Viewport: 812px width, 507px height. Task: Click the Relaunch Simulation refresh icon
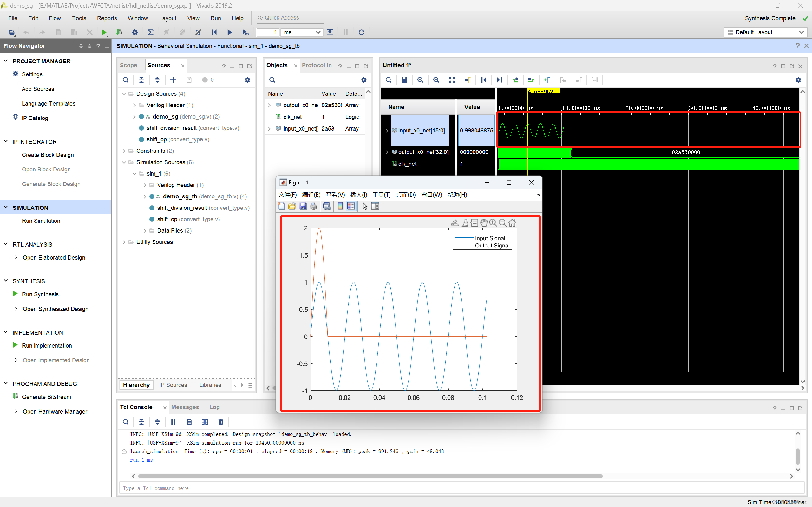(361, 32)
